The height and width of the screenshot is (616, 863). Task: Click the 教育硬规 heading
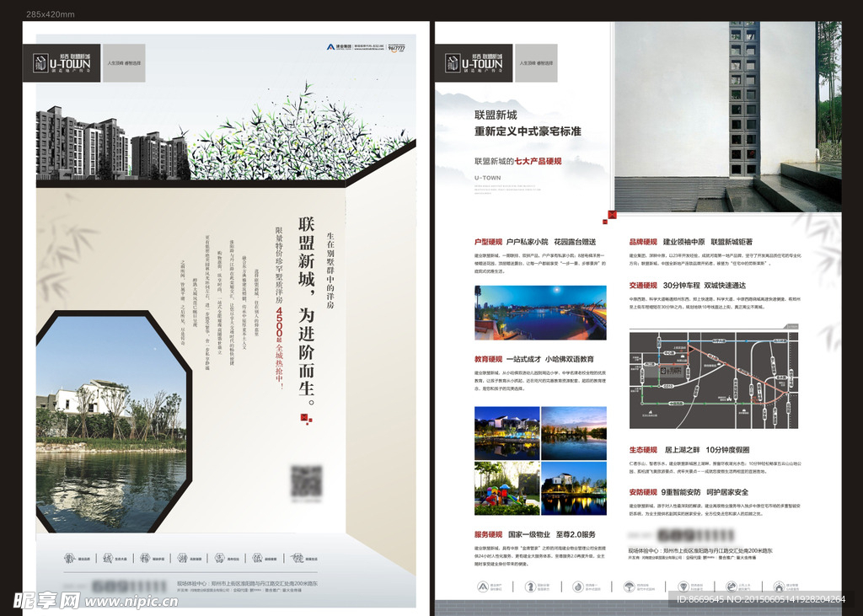point(488,359)
